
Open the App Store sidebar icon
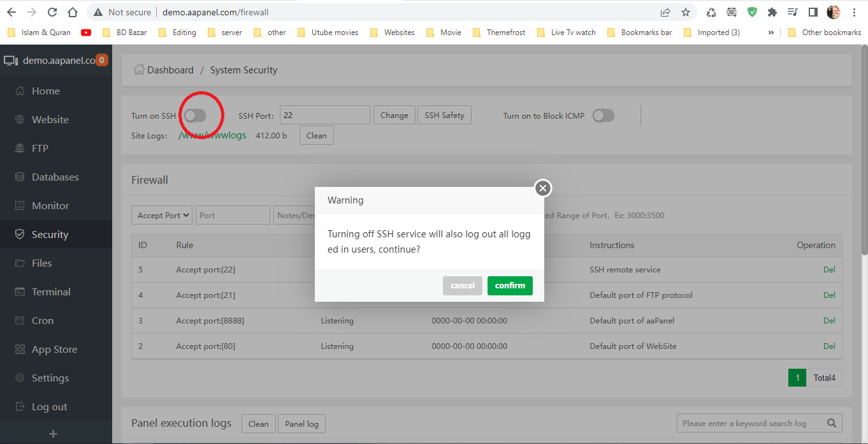[x=21, y=349]
